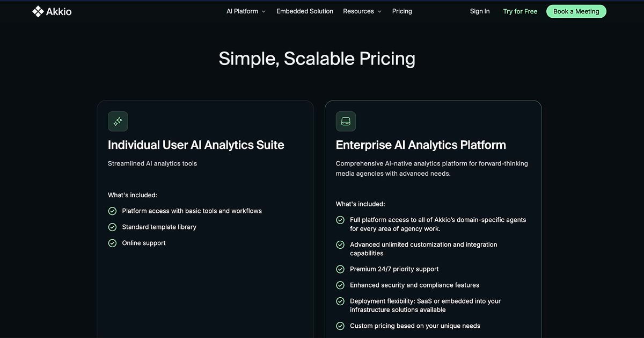Image resolution: width=644 pixels, height=338 pixels.
Task: Click the Book a Meeting button
Action: (576, 11)
